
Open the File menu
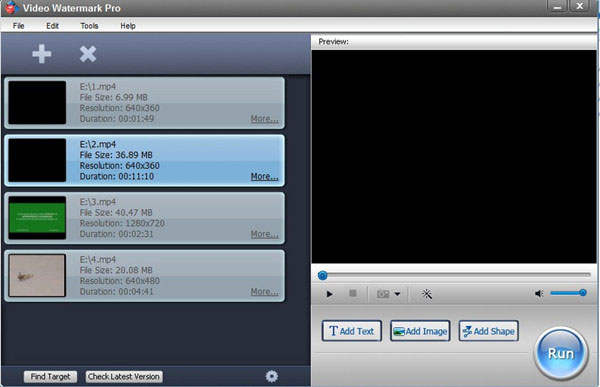click(x=18, y=26)
